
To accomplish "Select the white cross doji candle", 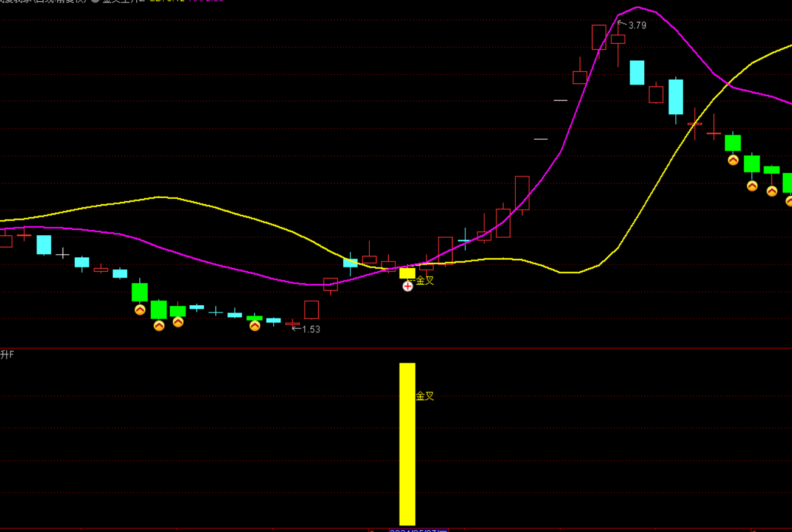I will [63, 253].
